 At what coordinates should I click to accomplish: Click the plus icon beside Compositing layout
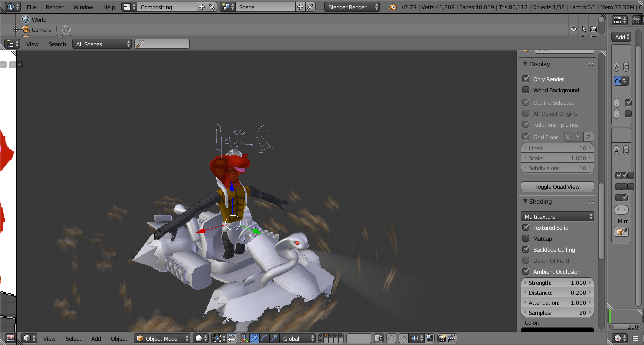point(202,7)
